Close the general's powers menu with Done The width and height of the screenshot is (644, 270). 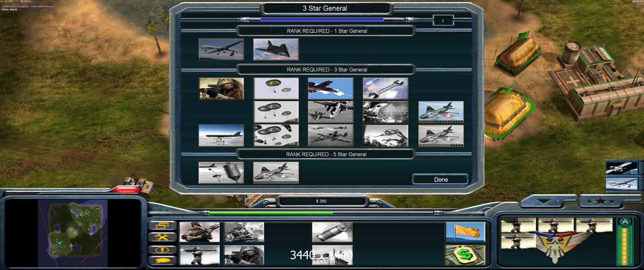441,180
